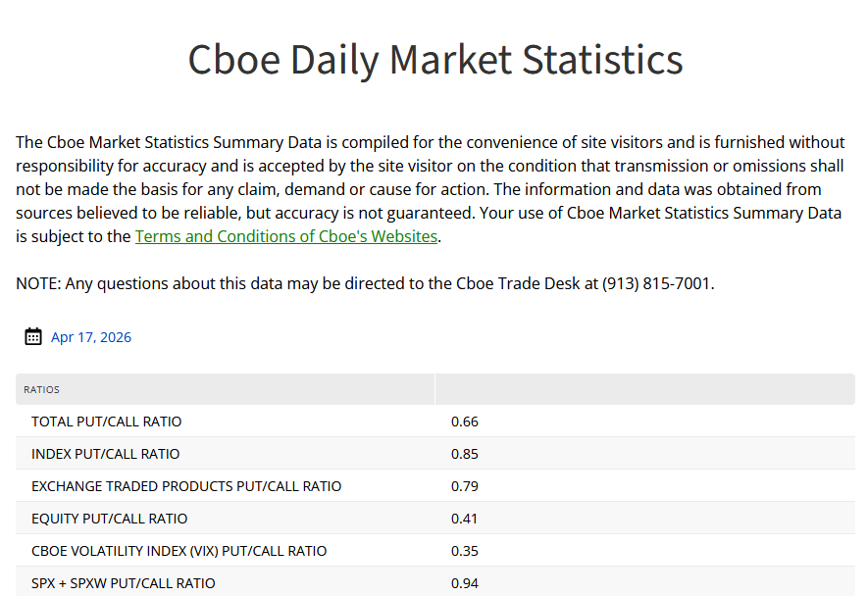Click the SPX + SPXW value 0.94
The width and height of the screenshot is (868, 596).
coord(464,583)
